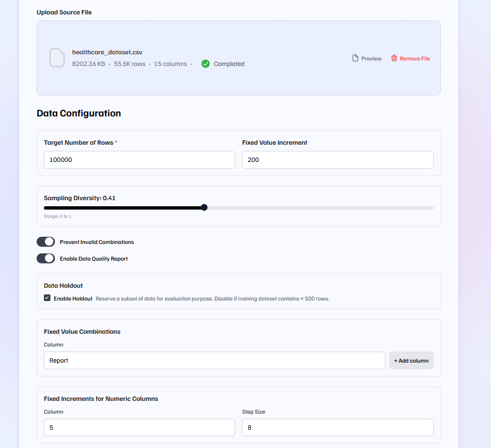Click the unfilled Sampling Diversity slider track
491x448 pixels.
319,208
